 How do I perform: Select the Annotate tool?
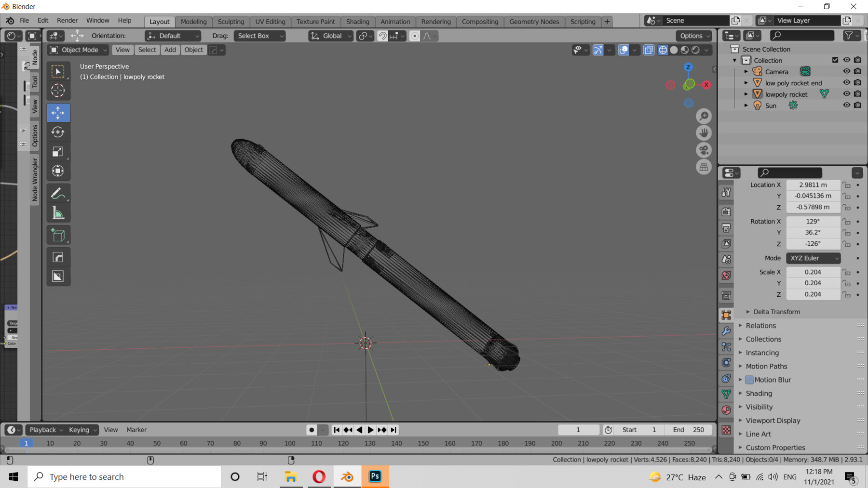[58, 193]
